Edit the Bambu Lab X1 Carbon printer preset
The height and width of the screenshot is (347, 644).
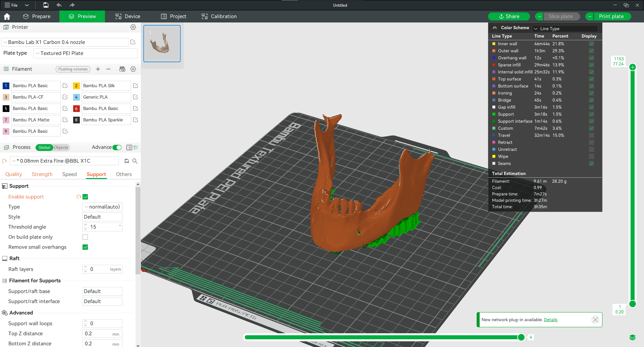tap(133, 42)
